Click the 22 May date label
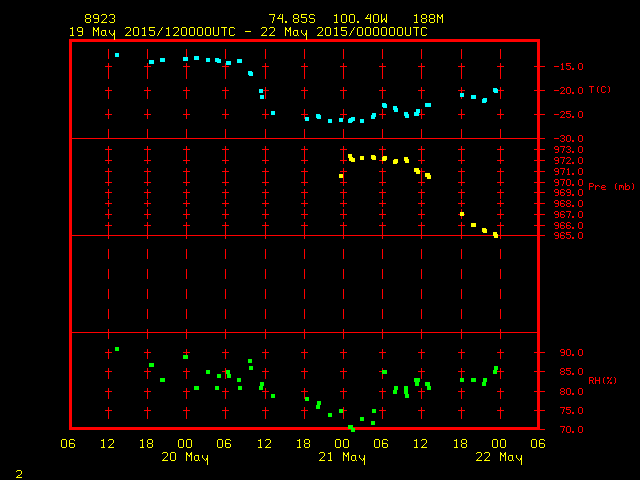Image resolution: width=640 pixels, height=480 pixels. pos(499,457)
